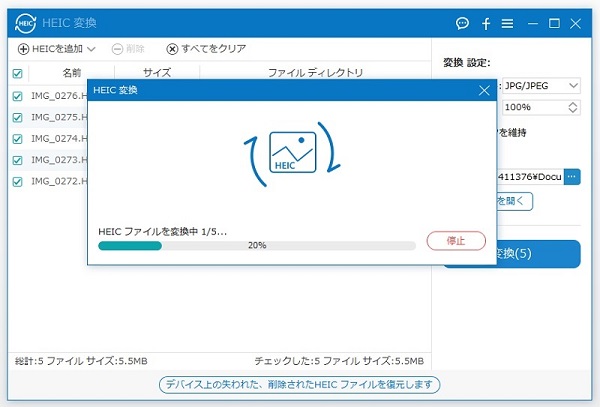The width and height of the screenshot is (600, 407).
Task: Browse output folder with ellipsis button
Action: [572, 177]
